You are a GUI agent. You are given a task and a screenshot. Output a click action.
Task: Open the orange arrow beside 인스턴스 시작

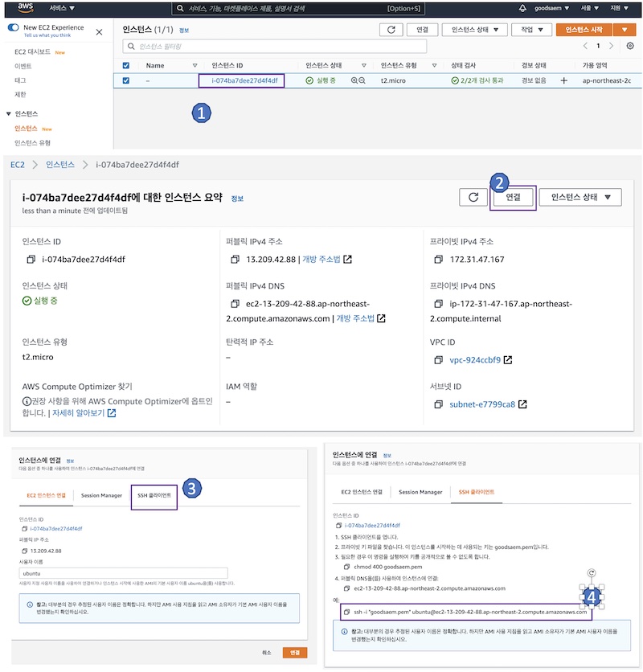tap(625, 30)
